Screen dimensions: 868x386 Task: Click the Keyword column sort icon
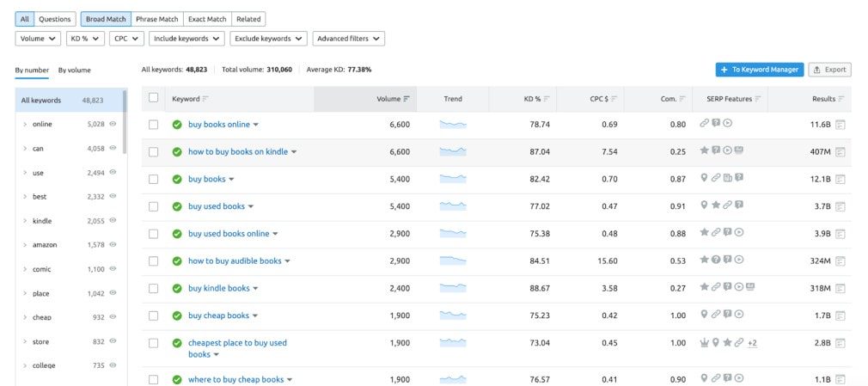coord(205,99)
